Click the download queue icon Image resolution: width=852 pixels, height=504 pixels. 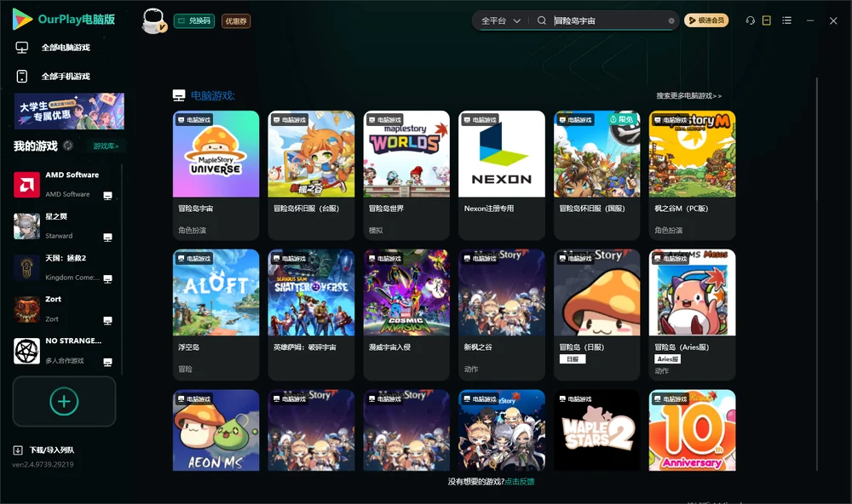(x=18, y=450)
